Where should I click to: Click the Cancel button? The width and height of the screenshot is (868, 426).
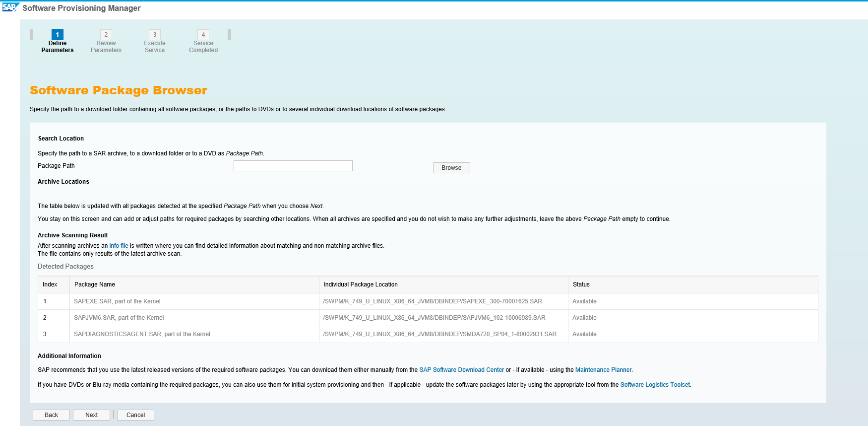pyautogui.click(x=135, y=415)
